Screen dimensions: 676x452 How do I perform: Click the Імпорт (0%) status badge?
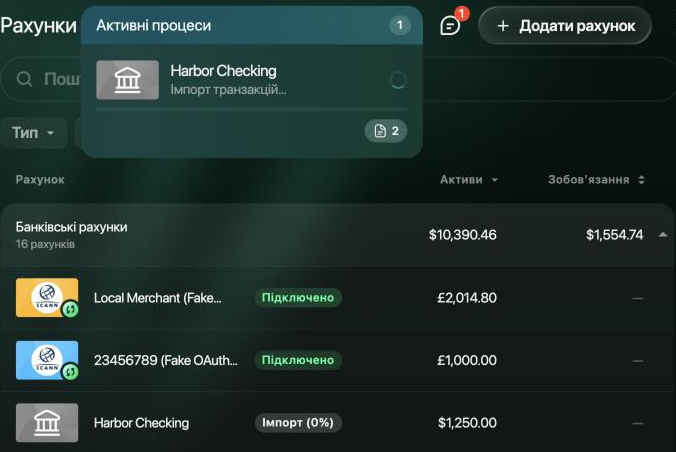[x=298, y=423]
